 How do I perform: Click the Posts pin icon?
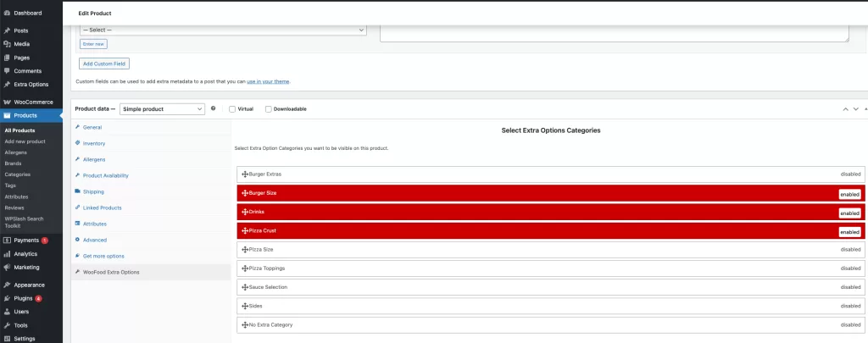click(7, 30)
